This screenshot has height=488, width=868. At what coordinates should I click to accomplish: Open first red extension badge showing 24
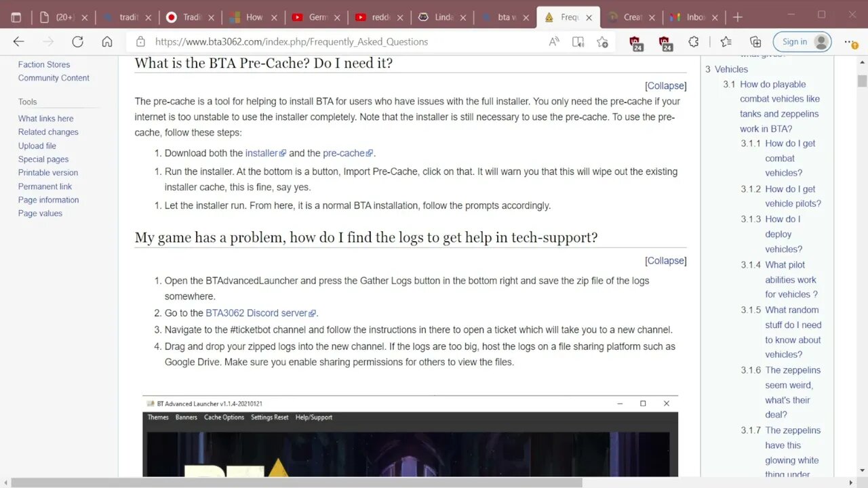pyautogui.click(x=635, y=43)
